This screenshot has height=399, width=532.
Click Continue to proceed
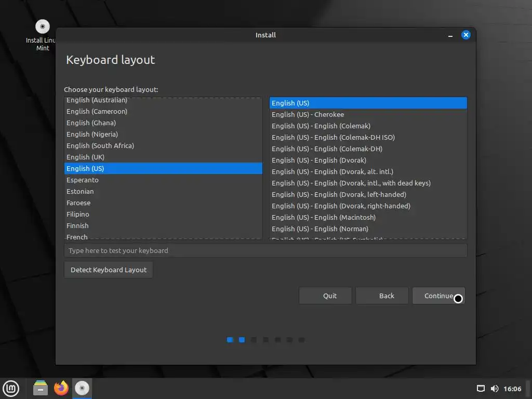point(438,296)
